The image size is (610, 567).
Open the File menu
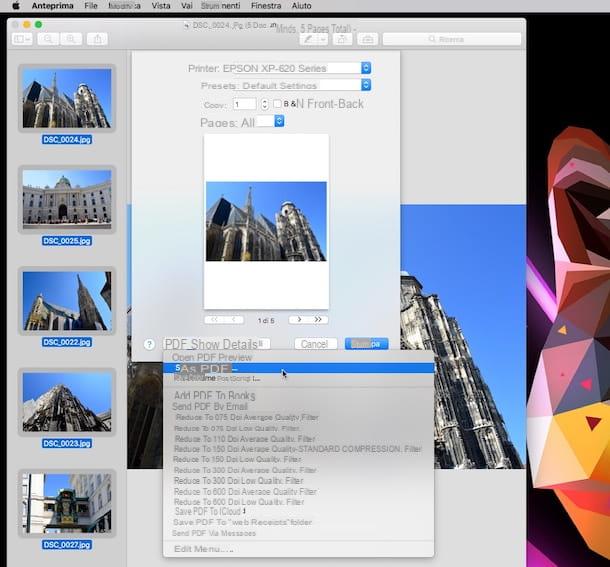click(91, 6)
